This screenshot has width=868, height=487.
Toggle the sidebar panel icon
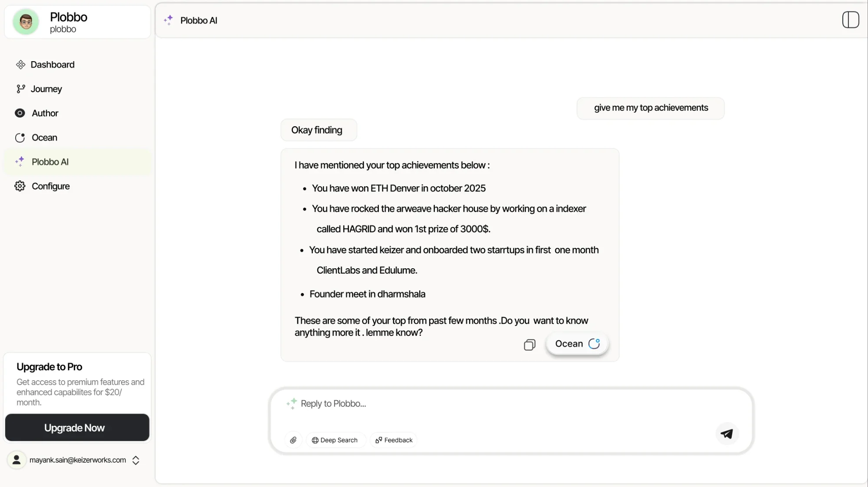[850, 20]
